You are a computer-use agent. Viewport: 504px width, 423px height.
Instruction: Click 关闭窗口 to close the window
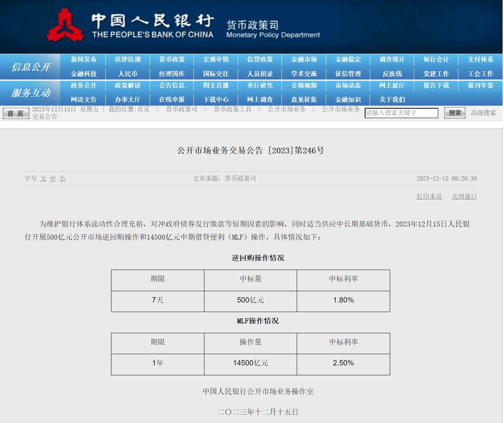point(464,196)
